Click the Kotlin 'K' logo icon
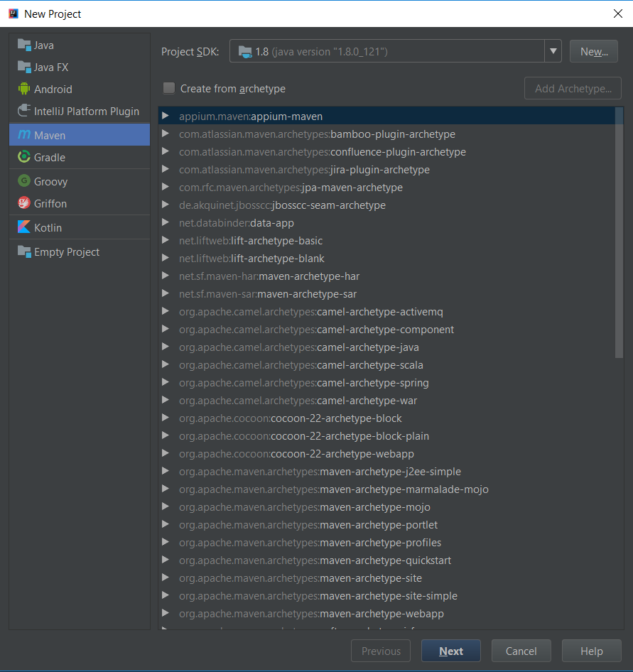Viewport: 633px width, 672px height. pyautogui.click(x=24, y=227)
